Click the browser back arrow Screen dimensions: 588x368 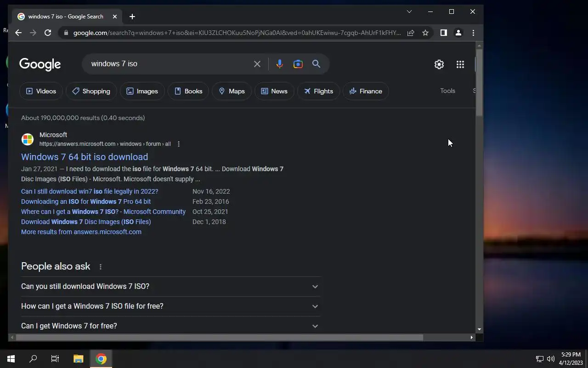[x=18, y=33]
